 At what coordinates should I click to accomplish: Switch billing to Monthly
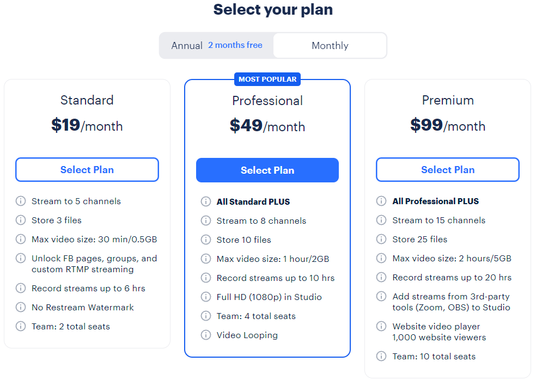tap(330, 46)
